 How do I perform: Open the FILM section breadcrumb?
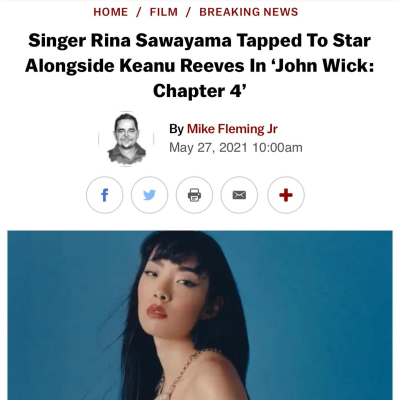tap(164, 12)
